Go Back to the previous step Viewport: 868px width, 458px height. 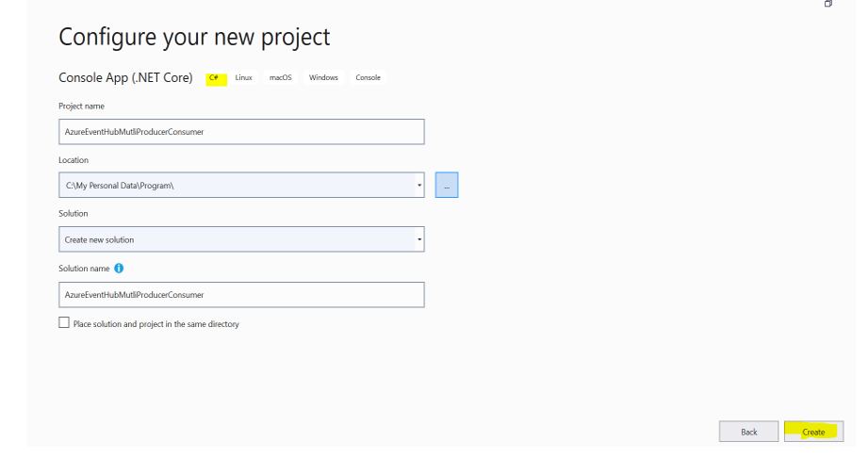coord(748,432)
